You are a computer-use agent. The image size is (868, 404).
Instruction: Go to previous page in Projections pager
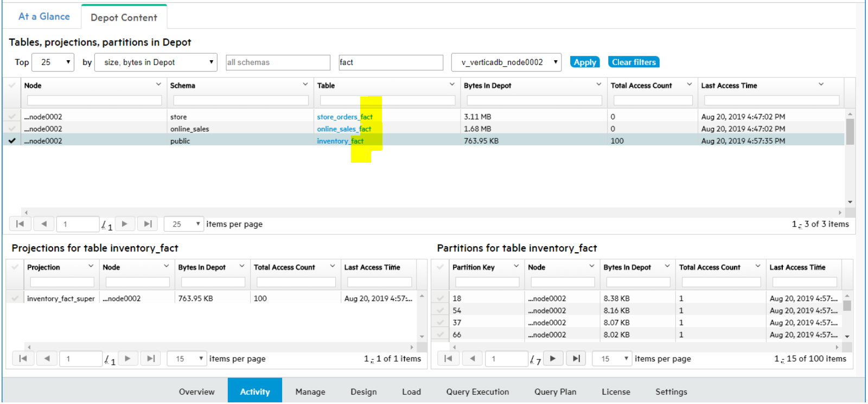click(x=47, y=358)
